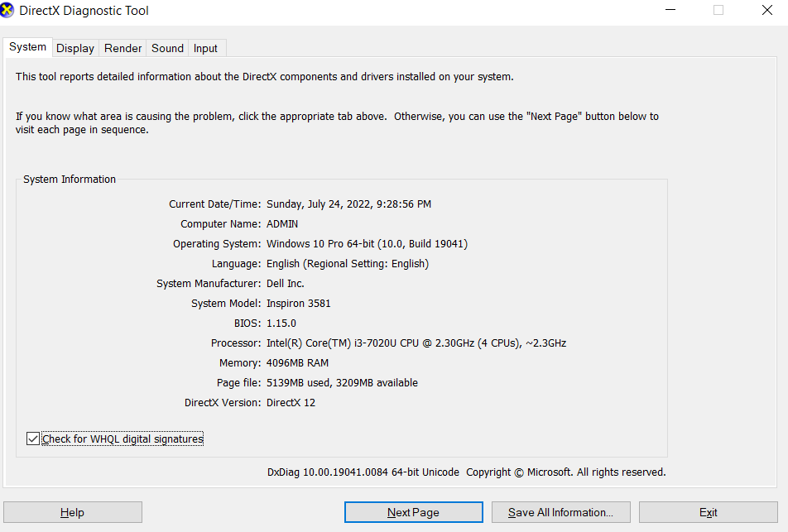
Task: Click the 'DirectX Version:' label
Action: [223, 402]
